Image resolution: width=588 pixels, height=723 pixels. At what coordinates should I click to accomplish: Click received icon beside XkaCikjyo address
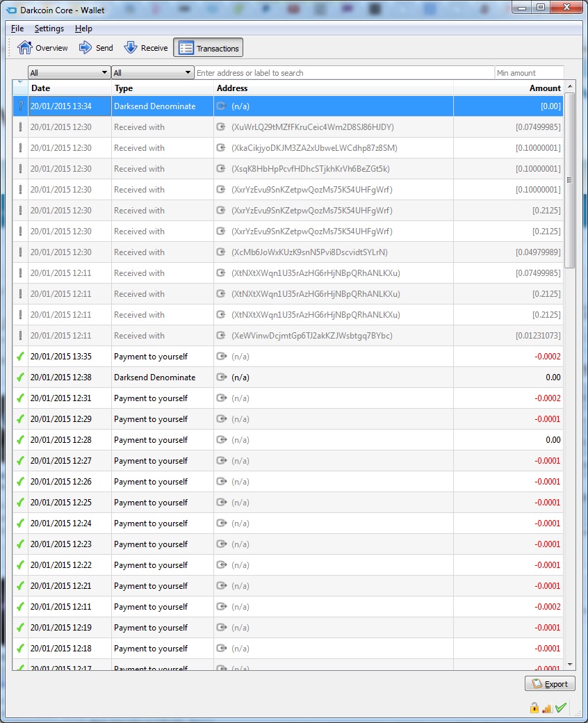click(221, 148)
